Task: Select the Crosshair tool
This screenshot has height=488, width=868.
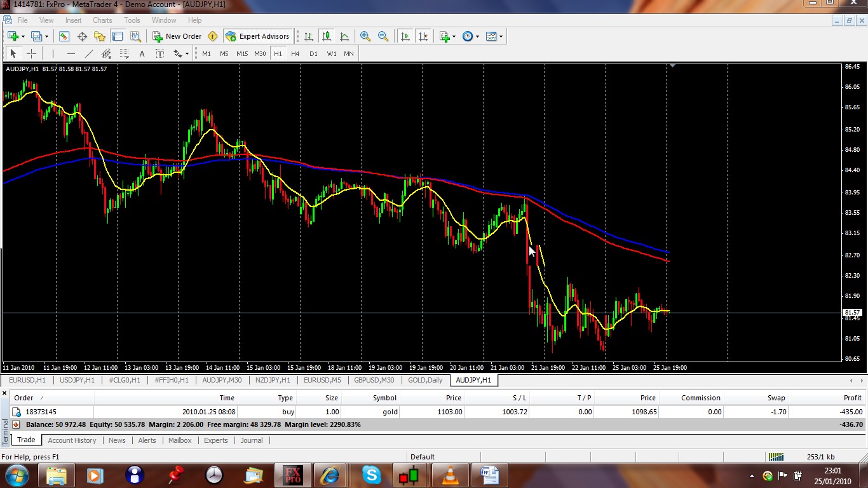Action: 31,53
